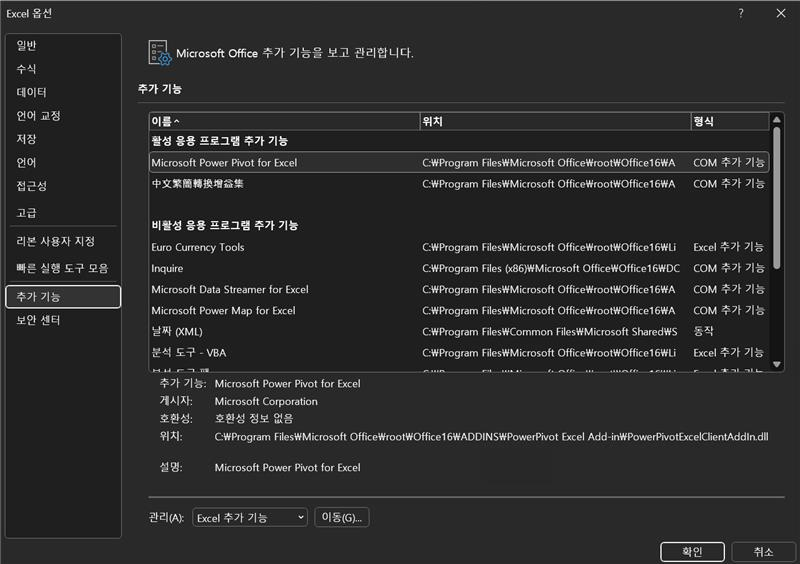The width and height of the screenshot is (800, 564).
Task: Click Microsoft Corporation publisher text
Action: coord(266,402)
